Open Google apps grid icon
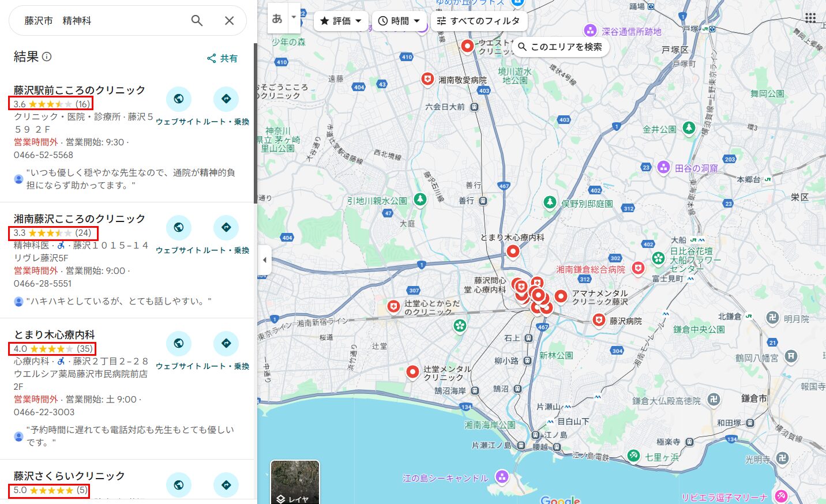The width and height of the screenshot is (826, 504). [x=810, y=18]
